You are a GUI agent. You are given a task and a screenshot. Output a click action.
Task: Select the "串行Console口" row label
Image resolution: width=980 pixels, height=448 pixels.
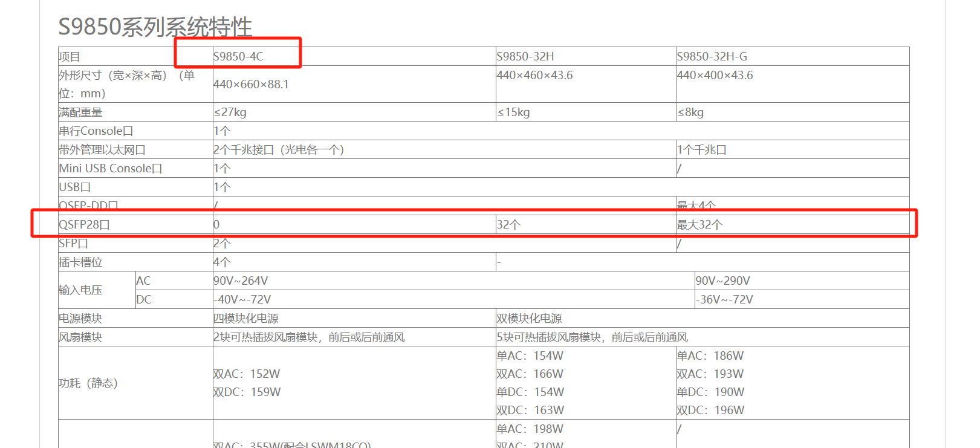(96, 131)
